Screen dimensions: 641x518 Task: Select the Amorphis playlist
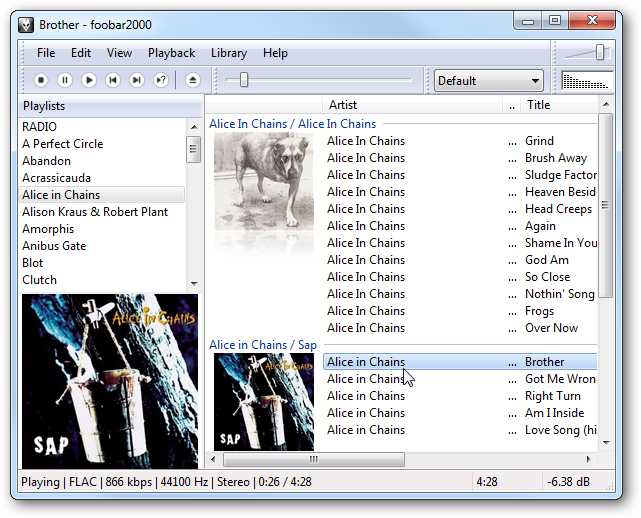[x=102, y=229]
